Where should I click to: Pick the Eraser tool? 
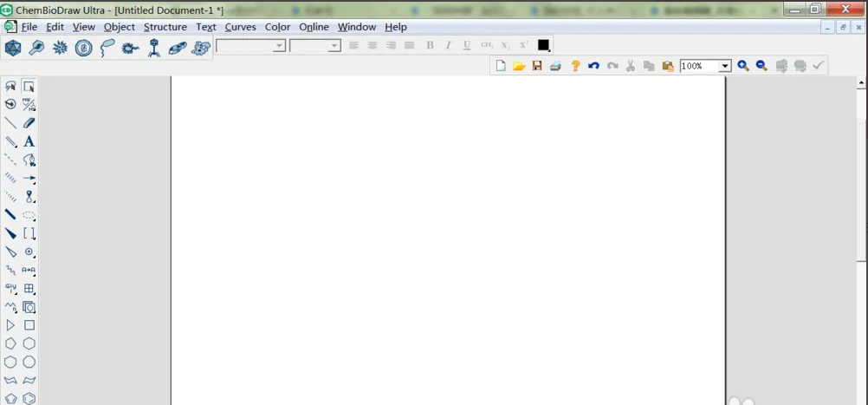pyautogui.click(x=29, y=123)
